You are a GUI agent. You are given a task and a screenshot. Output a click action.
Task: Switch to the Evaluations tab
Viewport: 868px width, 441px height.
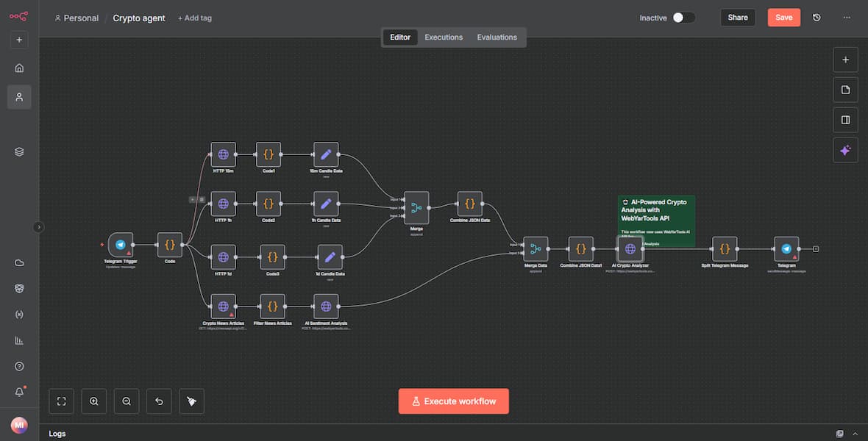[497, 37]
